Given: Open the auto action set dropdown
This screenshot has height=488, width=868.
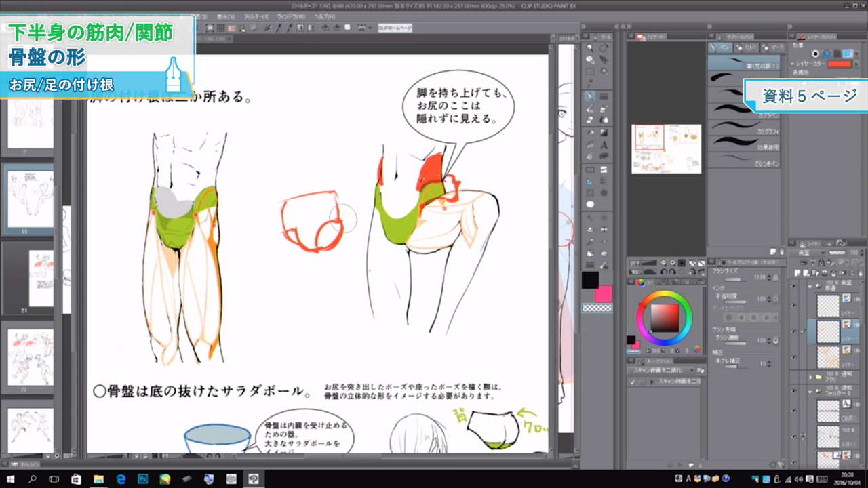Looking at the screenshot, I should pos(692,371).
